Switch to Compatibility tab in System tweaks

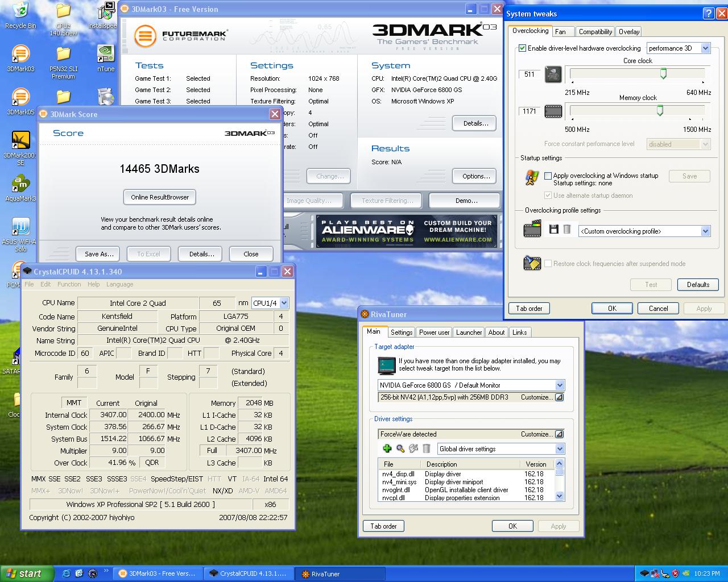point(595,32)
